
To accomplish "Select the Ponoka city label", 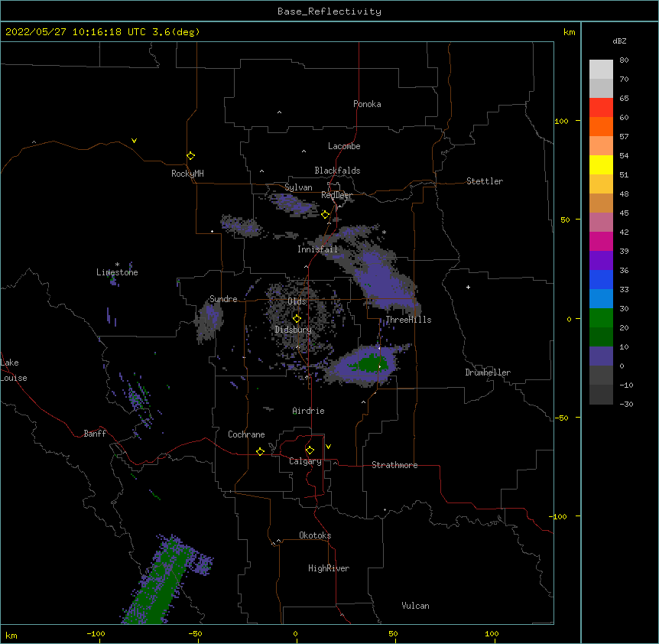I will pyautogui.click(x=367, y=104).
